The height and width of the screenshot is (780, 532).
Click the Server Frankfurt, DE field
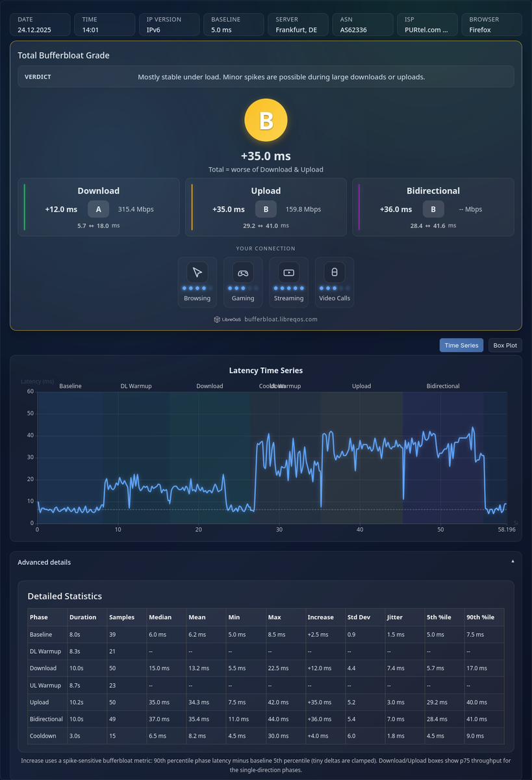click(x=298, y=25)
